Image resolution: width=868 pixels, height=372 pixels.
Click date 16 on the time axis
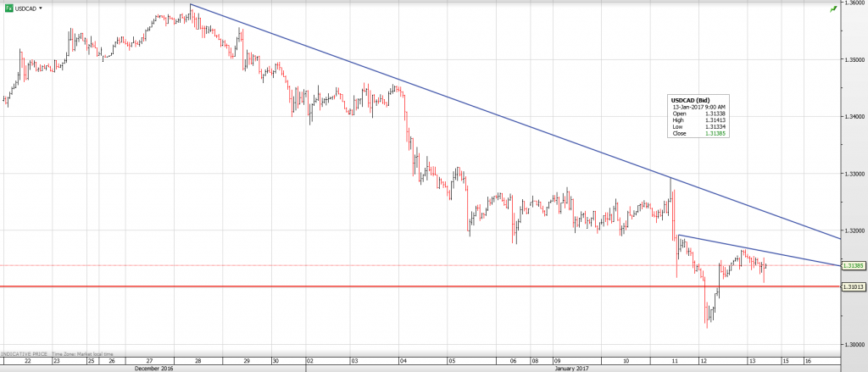(807, 360)
